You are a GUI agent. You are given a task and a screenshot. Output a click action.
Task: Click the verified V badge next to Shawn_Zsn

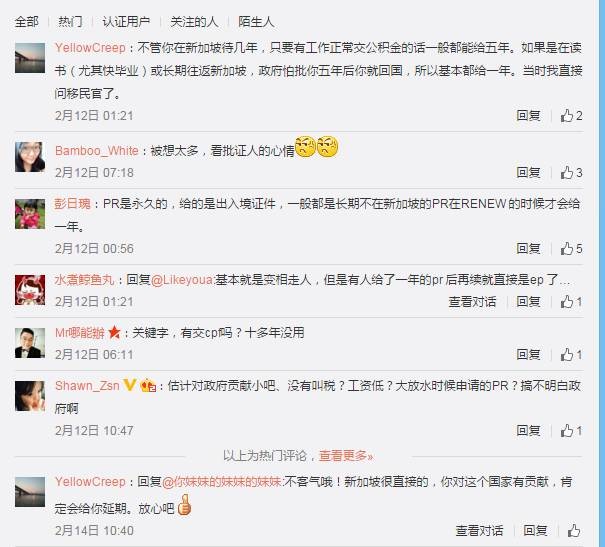129,385
